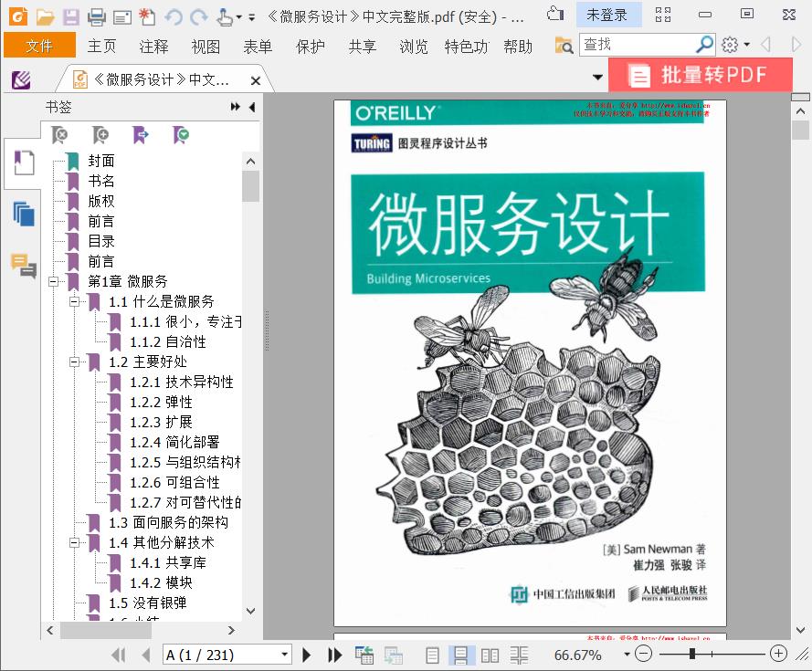
Task: Print the document using the printer icon
Action: point(96,17)
